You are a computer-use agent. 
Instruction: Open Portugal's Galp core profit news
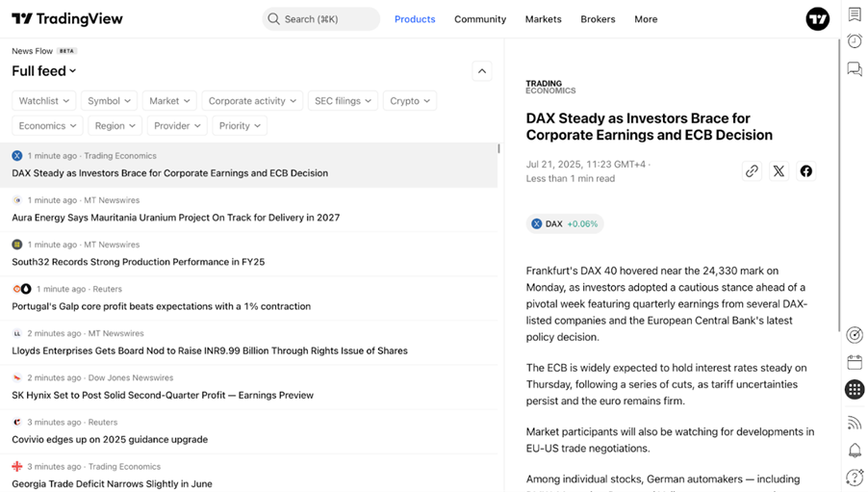pos(248,298)
